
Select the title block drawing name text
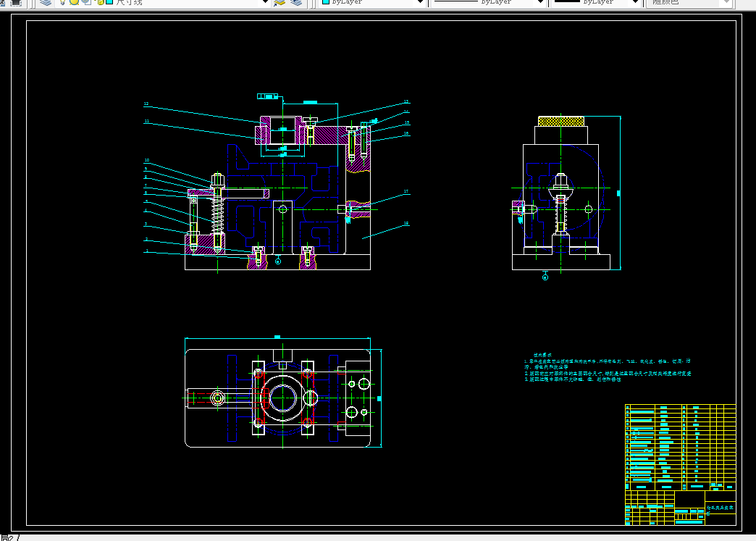tap(720, 508)
